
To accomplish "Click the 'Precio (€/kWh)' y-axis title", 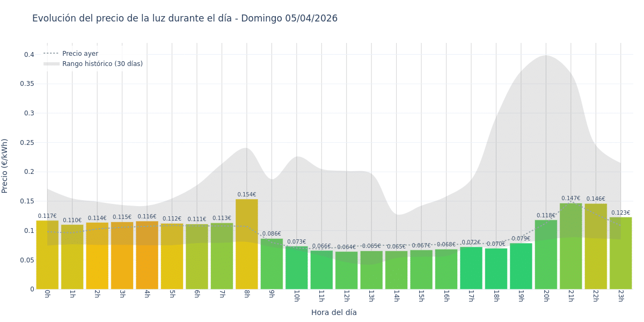I will coord(5,166).
